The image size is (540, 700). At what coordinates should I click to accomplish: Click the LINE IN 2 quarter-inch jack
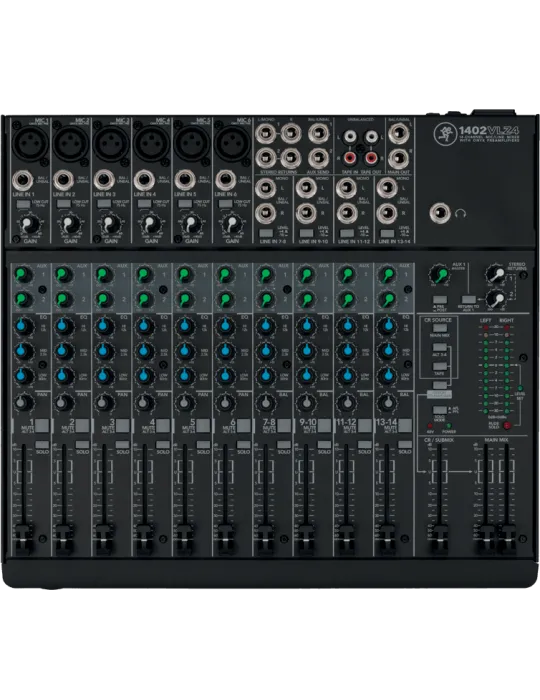pos(63,180)
